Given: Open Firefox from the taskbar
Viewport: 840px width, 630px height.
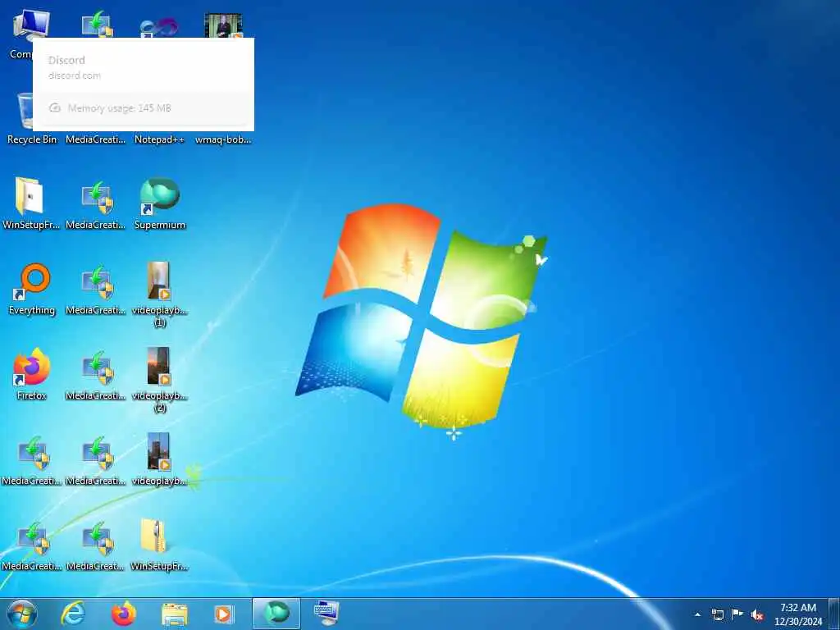Looking at the screenshot, I should [123, 614].
